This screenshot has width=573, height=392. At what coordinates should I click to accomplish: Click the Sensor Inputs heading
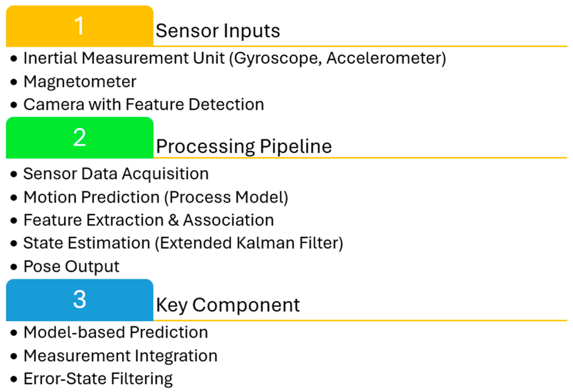tap(218, 31)
